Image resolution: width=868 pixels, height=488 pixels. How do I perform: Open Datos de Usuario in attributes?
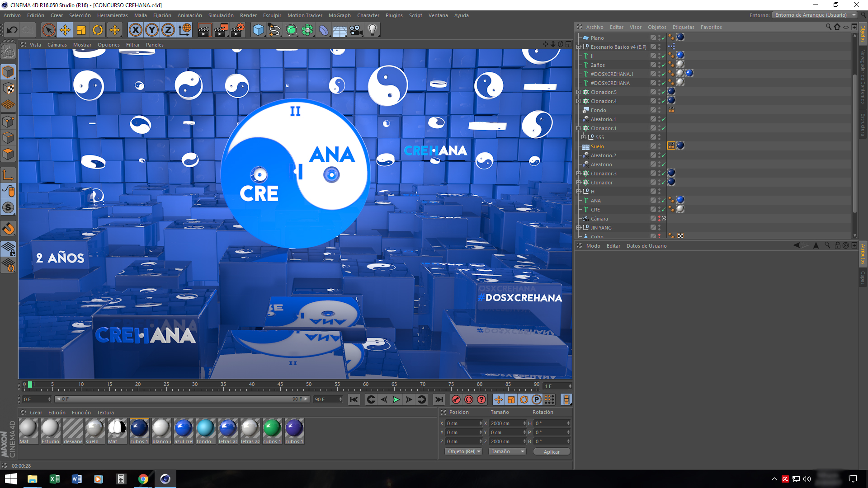click(x=646, y=246)
